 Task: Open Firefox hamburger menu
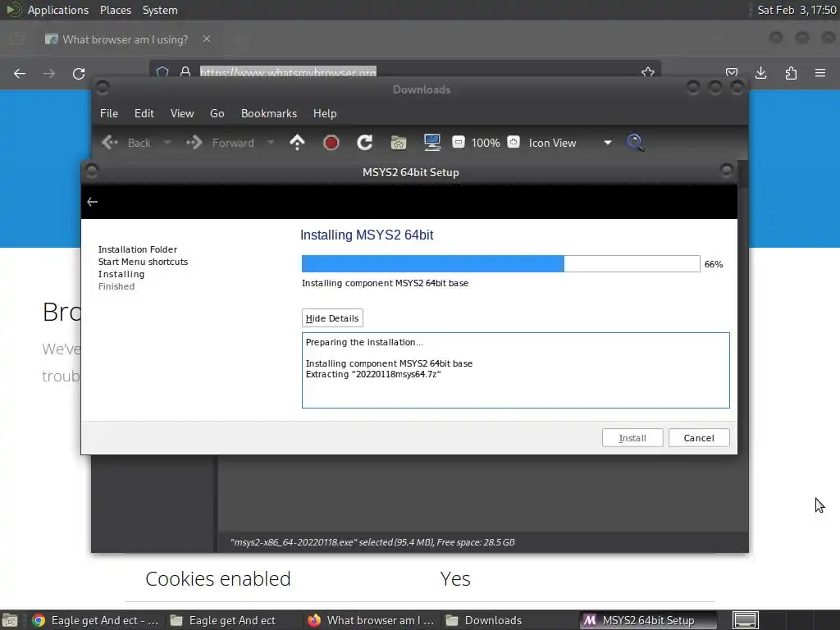(x=820, y=73)
